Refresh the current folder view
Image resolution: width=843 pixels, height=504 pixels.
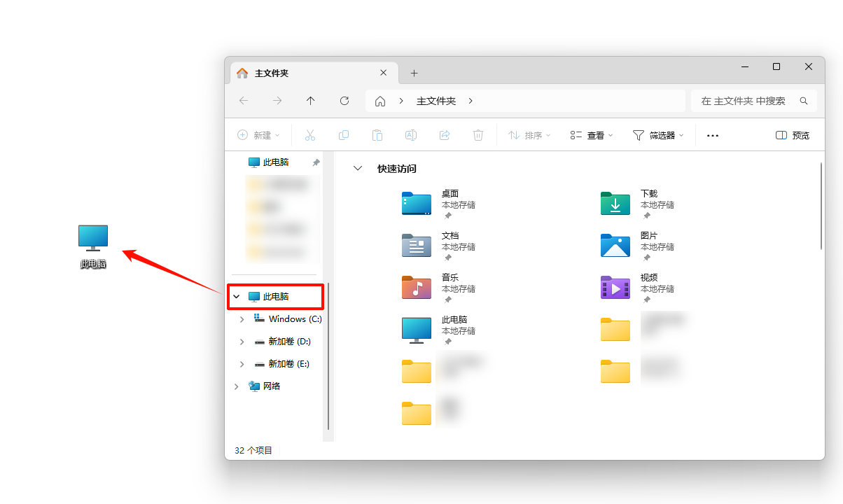coord(344,101)
